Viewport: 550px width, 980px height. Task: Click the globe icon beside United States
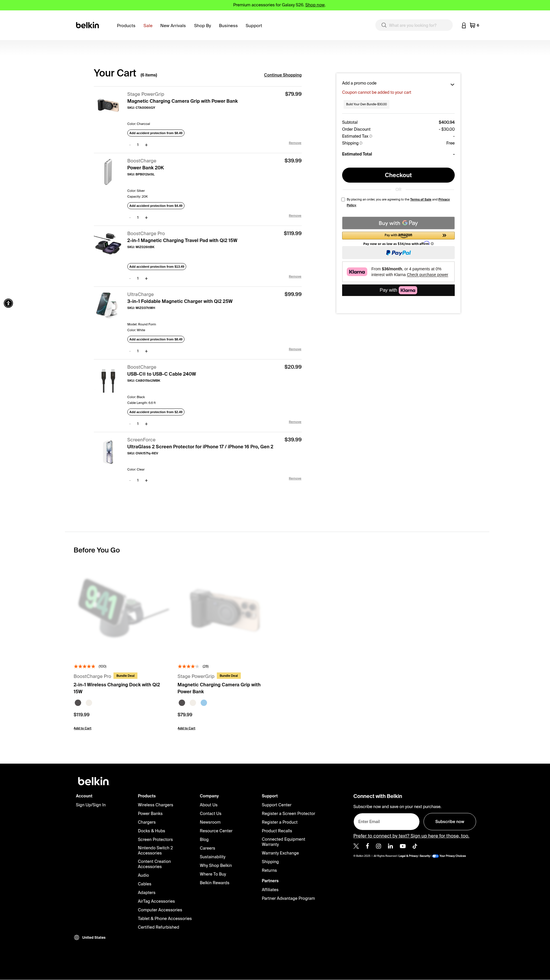coord(77,937)
